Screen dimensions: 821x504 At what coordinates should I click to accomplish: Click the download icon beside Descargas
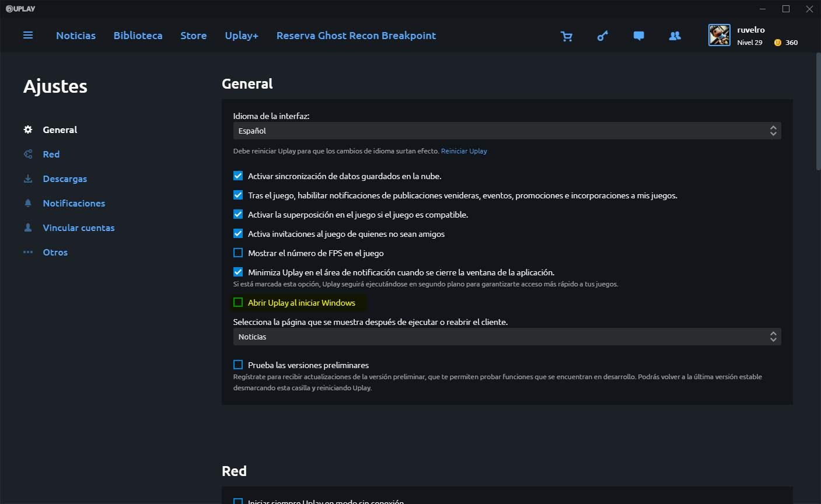click(28, 178)
